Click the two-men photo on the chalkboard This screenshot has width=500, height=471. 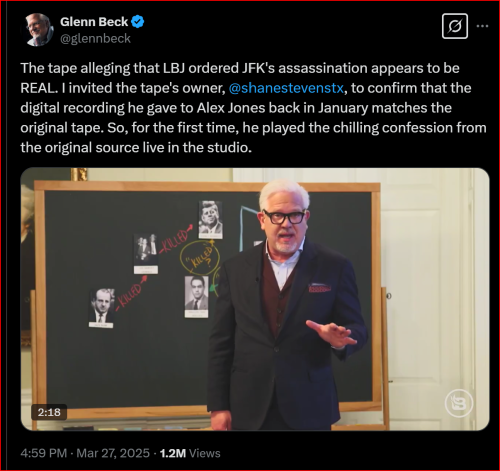tap(146, 254)
